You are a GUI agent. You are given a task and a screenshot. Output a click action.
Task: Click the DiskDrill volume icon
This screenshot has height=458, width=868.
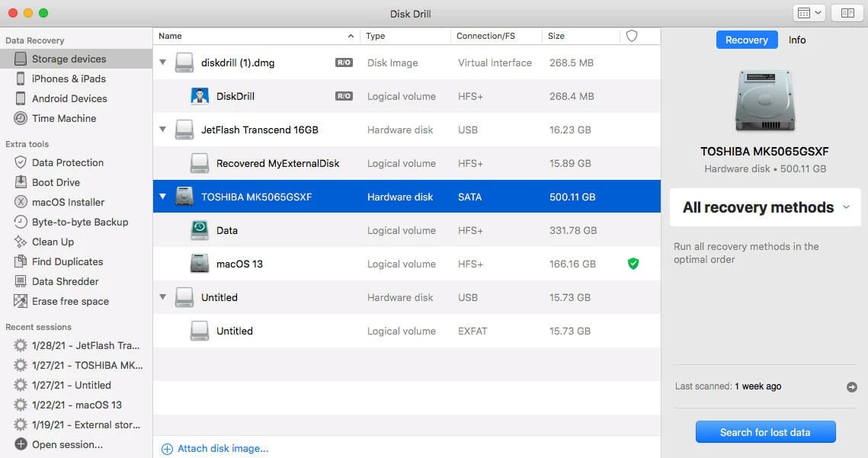point(200,96)
